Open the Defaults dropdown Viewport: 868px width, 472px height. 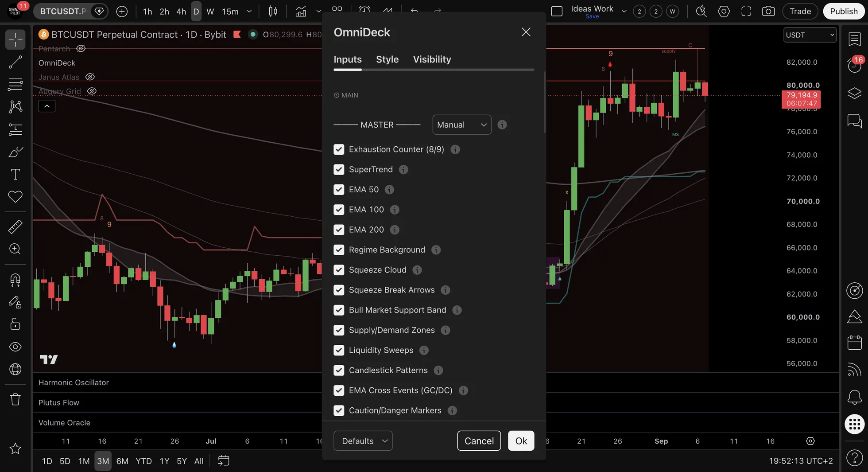[x=363, y=441]
